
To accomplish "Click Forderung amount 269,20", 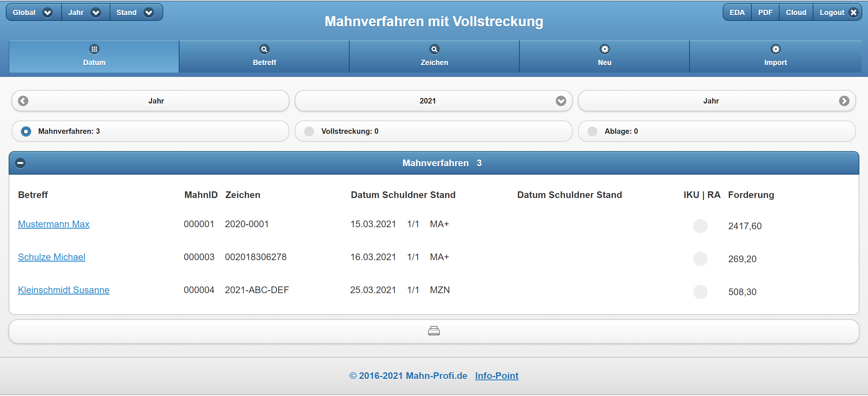I will tap(742, 259).
